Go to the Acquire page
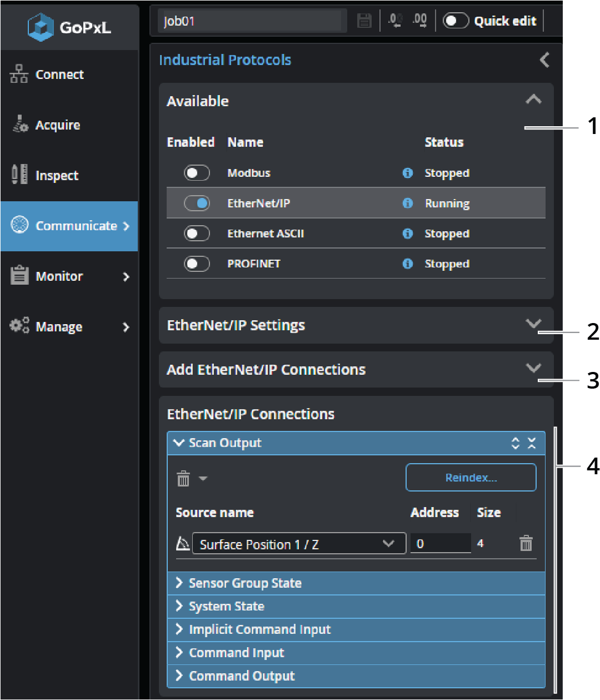This screenshot has height=700, width=600. tap(57, 125)
